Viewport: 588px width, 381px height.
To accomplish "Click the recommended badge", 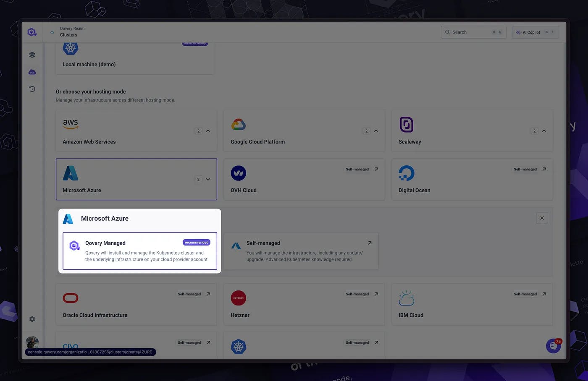I will point(197,243).
